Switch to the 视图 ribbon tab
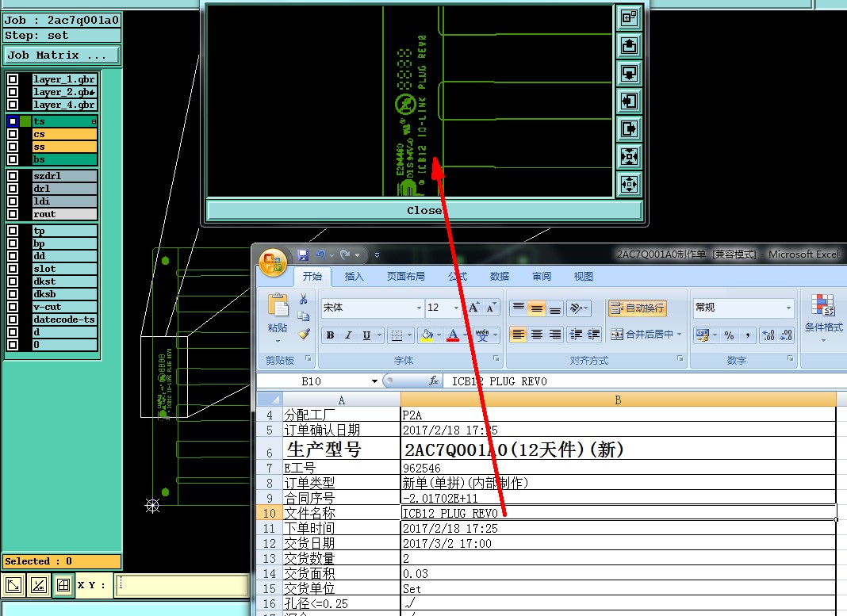The image size is (847, 616). coord(583,277)
